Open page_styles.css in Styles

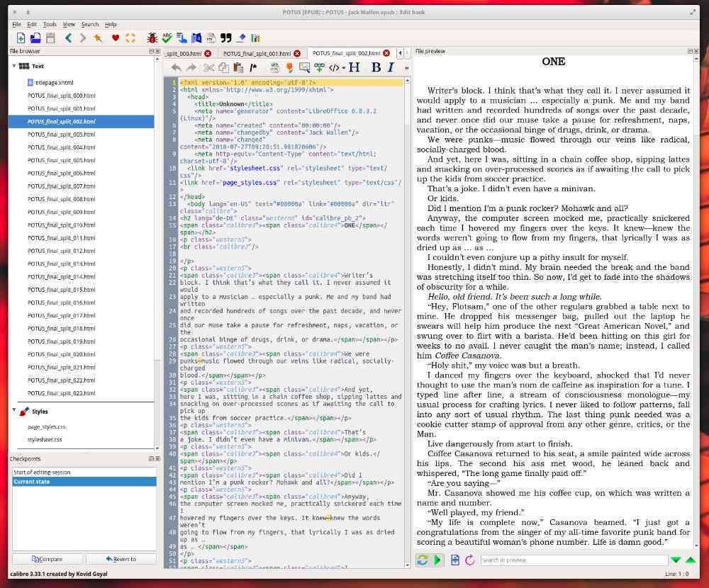pyautogui.click(x=46, y=426)
